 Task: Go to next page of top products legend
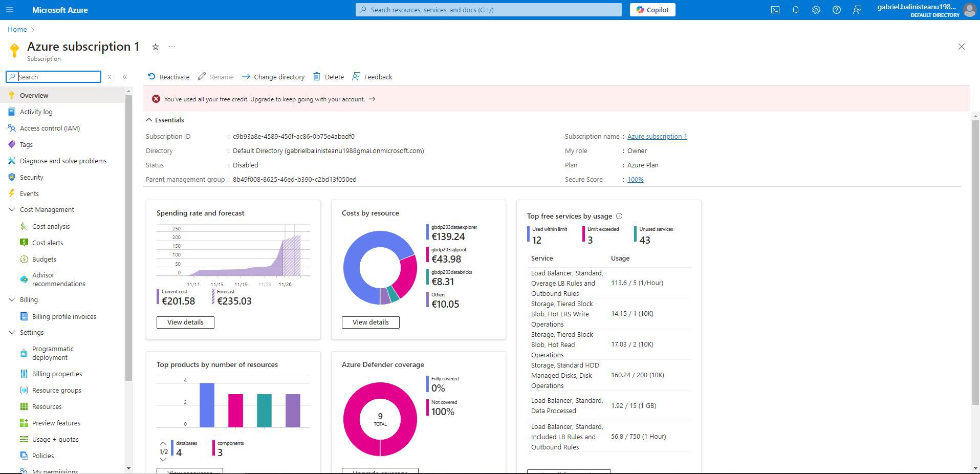click(163, 460)
